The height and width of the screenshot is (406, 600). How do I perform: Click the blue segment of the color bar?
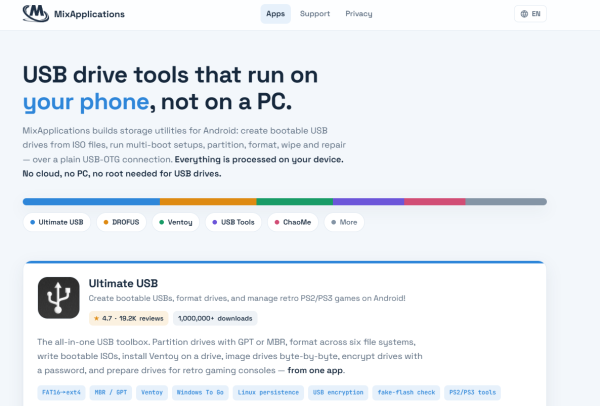point(91,202)
